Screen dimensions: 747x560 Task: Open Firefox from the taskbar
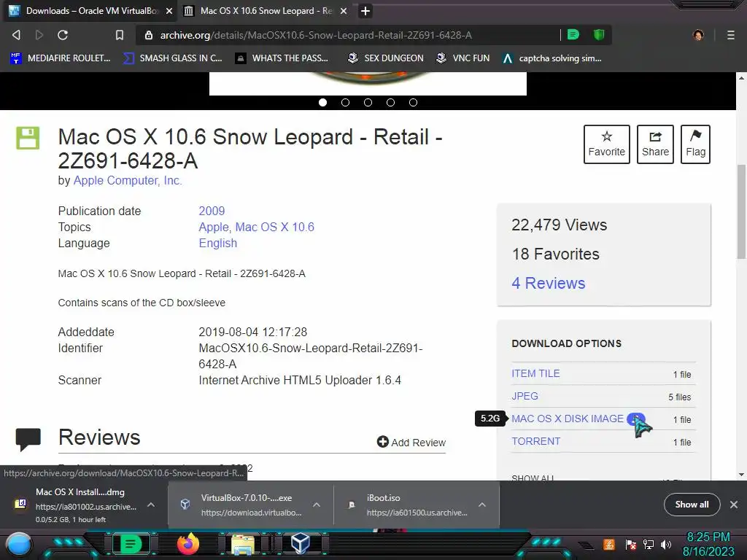pyautogui.click(x=187, y=544)
